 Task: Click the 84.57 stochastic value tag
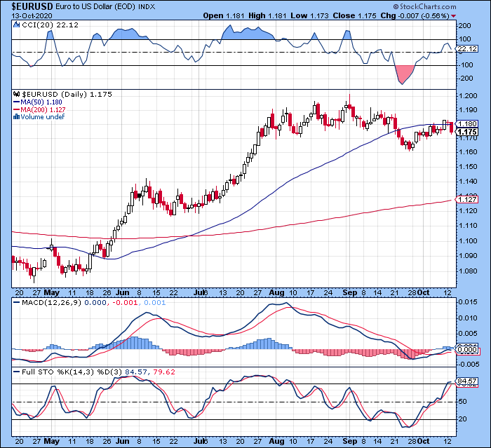[x=467, y=381]
